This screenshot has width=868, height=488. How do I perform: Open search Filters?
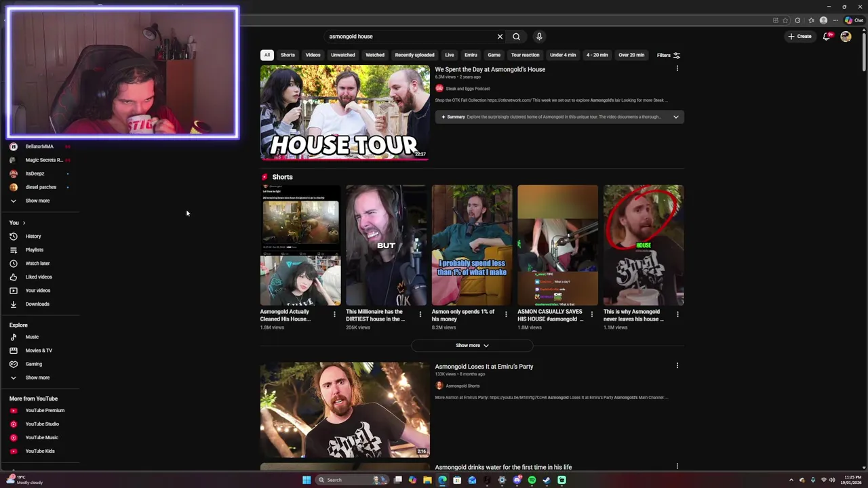[669, 55]
